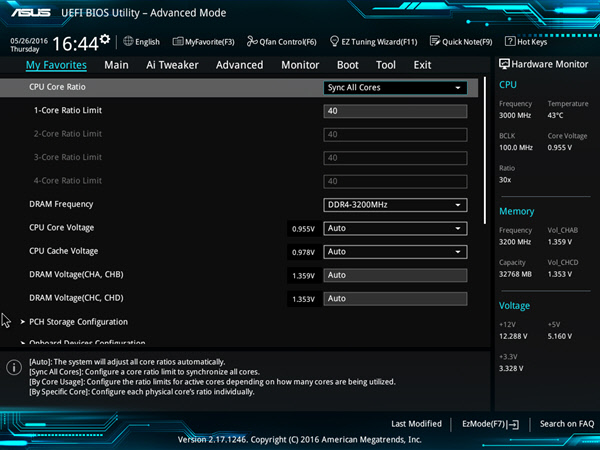
Task: Open CPU Core Ratio dropdown
Action: point(395,88)
